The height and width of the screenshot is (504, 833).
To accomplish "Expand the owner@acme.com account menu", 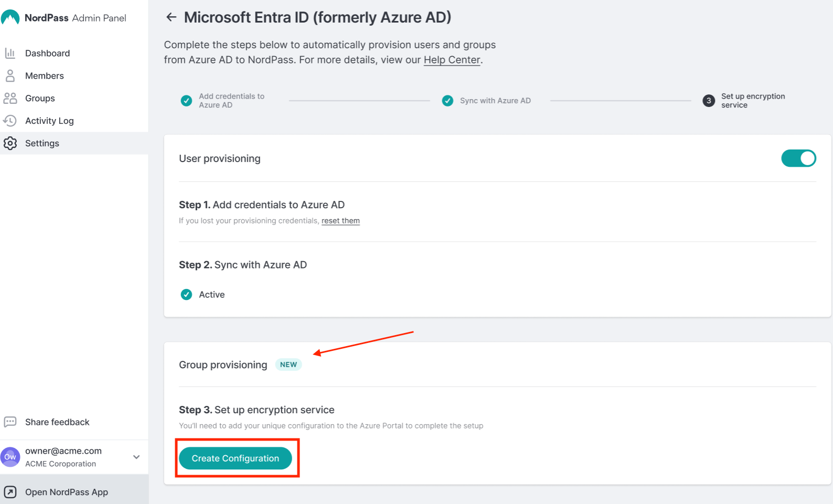I will point(136,457).
